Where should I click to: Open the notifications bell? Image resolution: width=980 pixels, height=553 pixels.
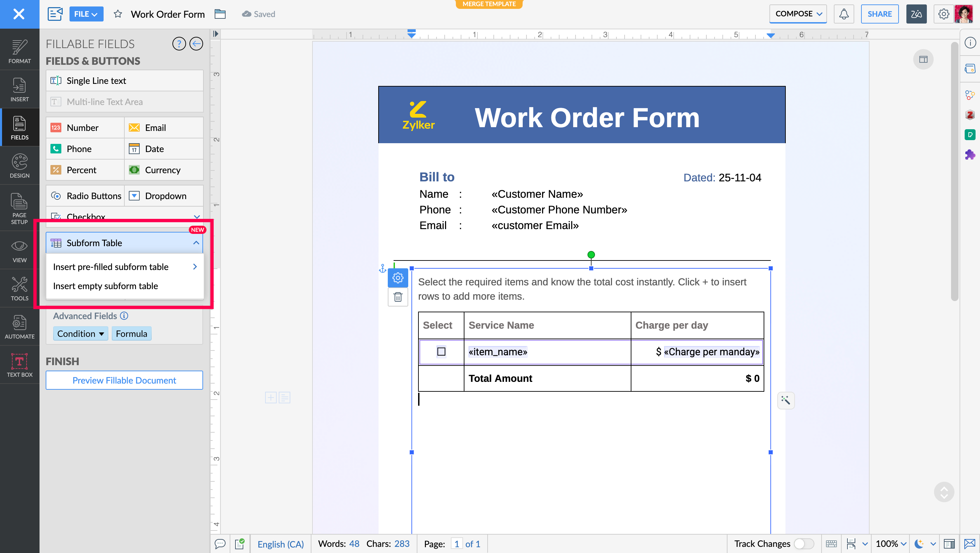pyautogui.click(x=843, y=14)
